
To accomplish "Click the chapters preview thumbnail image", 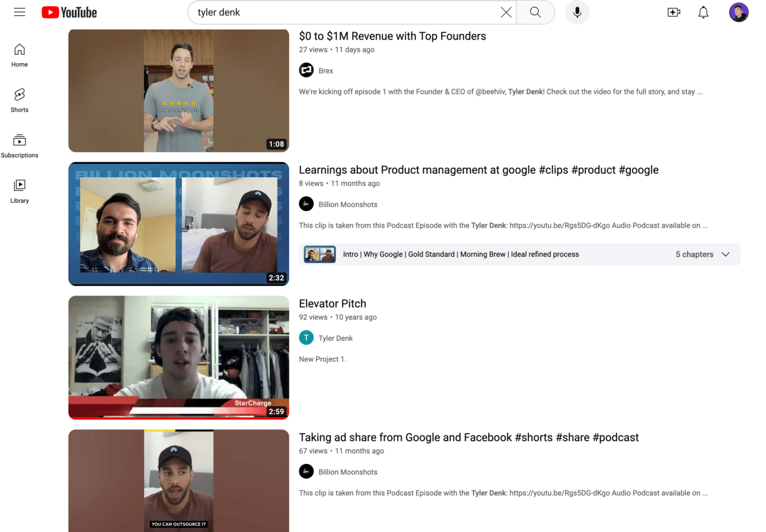I will [320, 254].
